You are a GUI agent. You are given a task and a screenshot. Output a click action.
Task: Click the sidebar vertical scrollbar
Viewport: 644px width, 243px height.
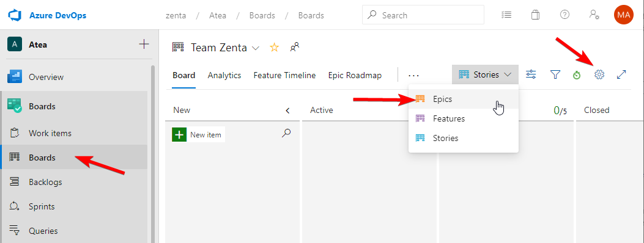[153, 154]
